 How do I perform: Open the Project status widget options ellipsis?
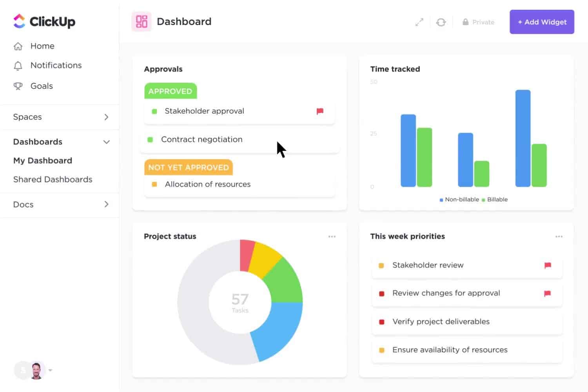(x=332, y=236)
